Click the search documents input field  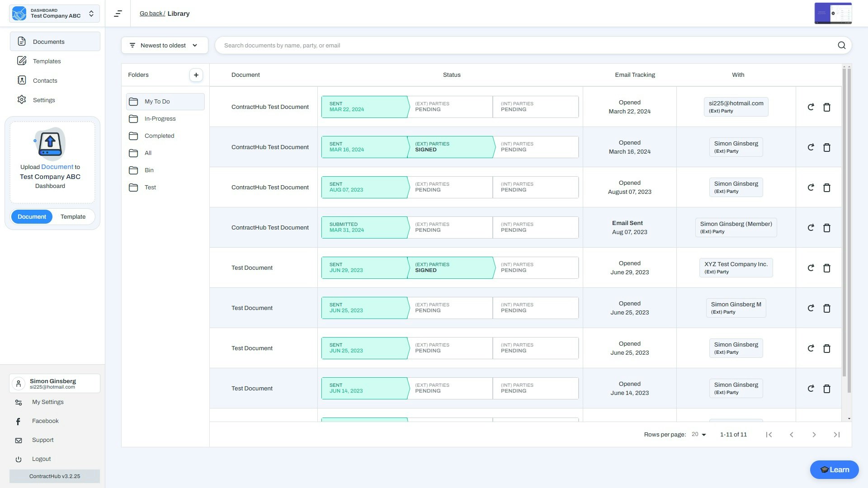pos(524,45)
